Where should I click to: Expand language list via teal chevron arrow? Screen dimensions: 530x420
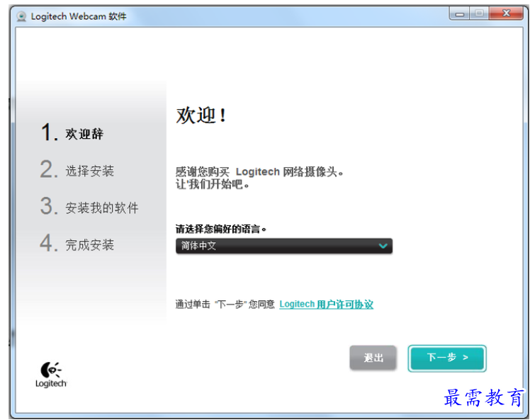point(383,246)
